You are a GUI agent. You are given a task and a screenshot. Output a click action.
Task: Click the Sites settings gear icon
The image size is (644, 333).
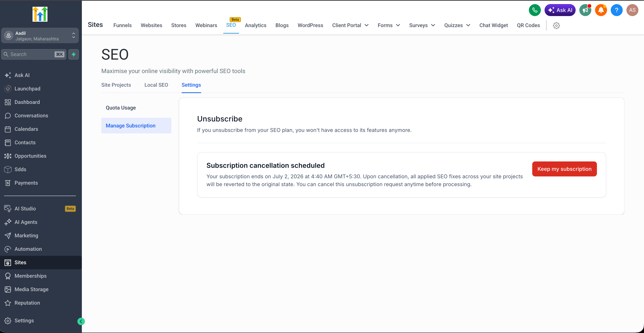(x=556, y=25)
